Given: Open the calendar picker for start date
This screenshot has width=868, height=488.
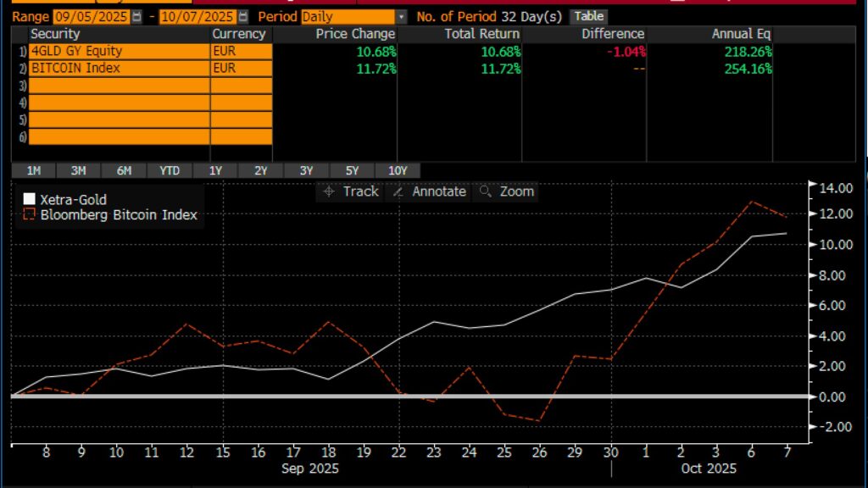Looking at the screenshot, I should pos(137,17).
